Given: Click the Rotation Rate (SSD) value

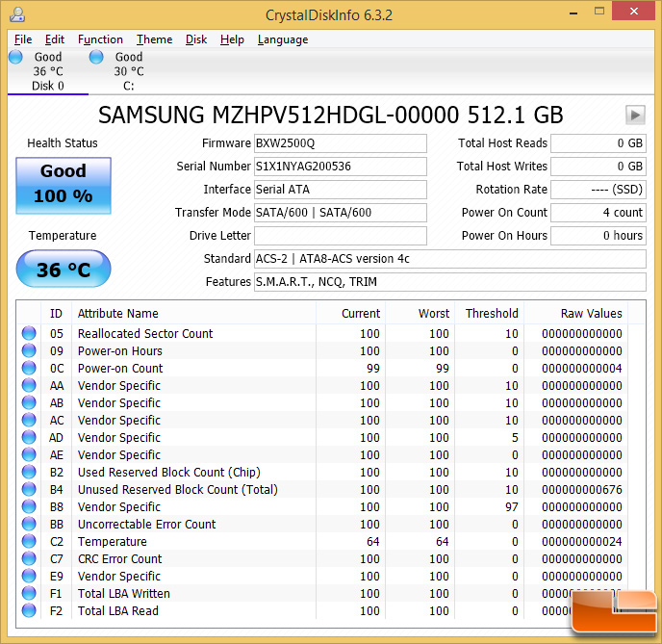Looking at the screenshot, I should click(598, 190).
